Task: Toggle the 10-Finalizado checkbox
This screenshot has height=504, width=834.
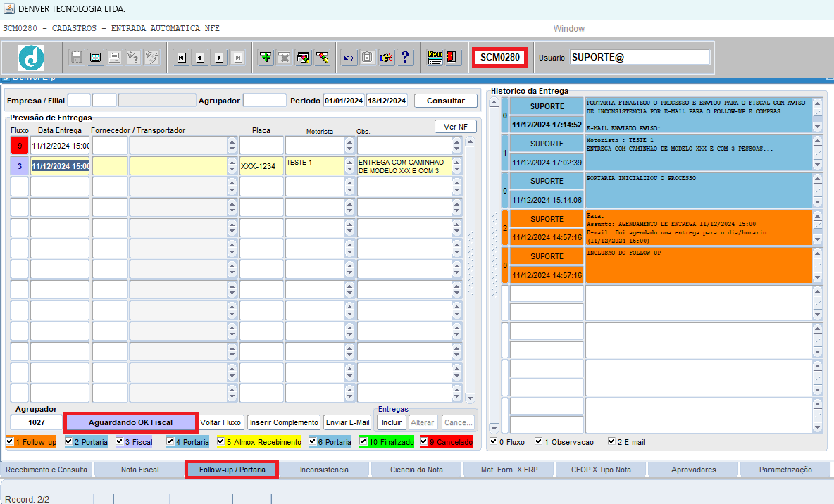Action: tap(363, 441)
